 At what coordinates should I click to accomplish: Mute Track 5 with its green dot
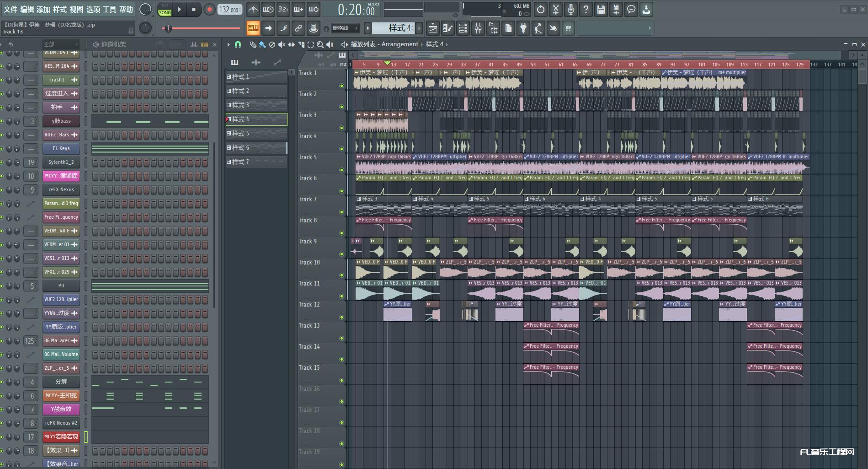pyautogui.click(x=341, y=170)
